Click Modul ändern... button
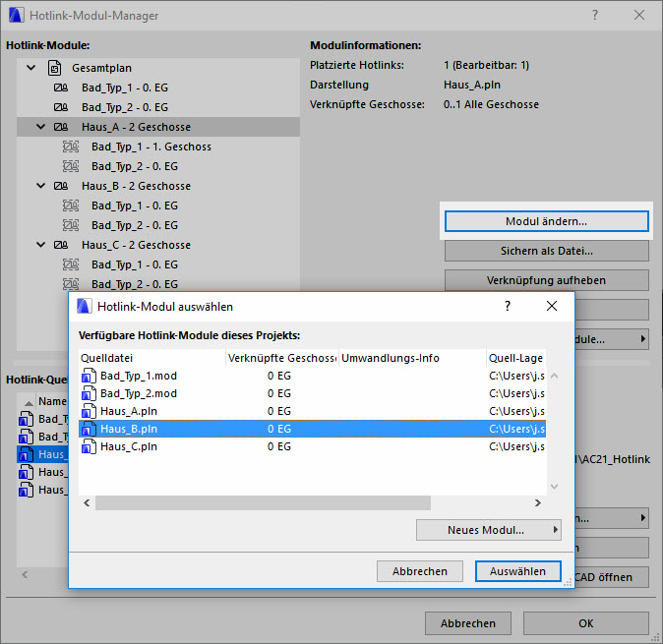The image size is (663, 644). (x=546, y=221)
